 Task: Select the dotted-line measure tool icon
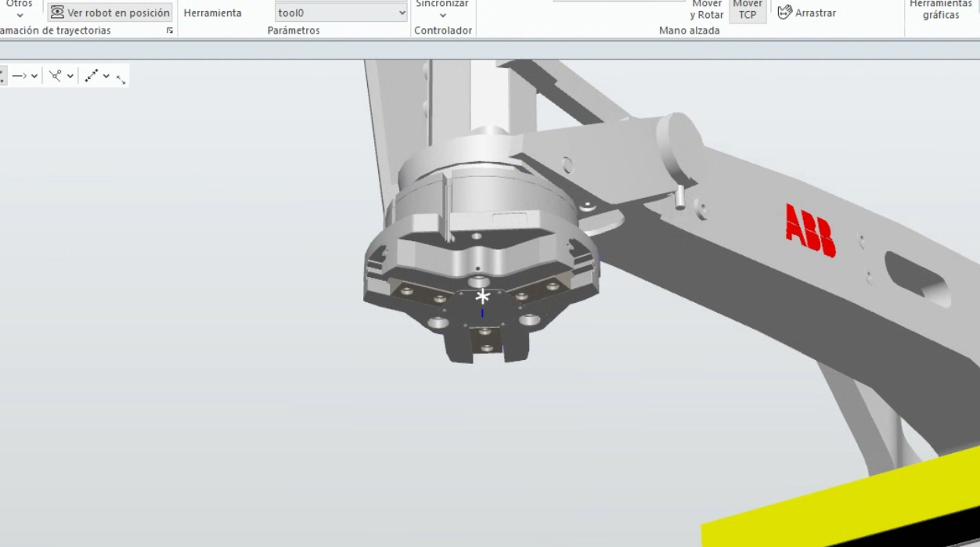(92, 76)
